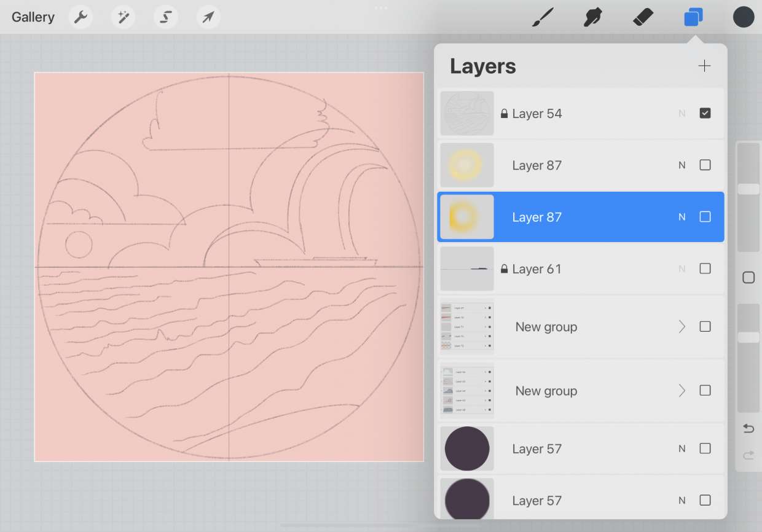762x532 pixels.
Task: Select the Smudge tool
Action: click(x=592, y=17)
